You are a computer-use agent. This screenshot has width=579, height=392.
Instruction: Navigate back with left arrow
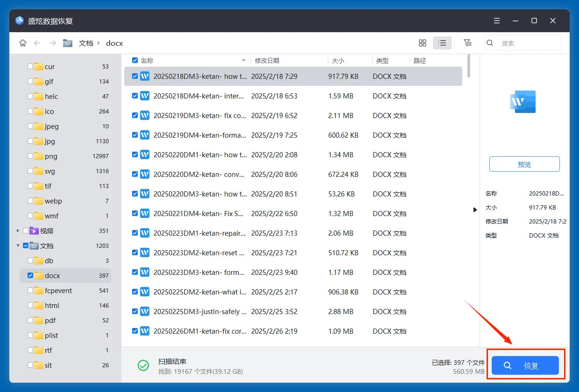[x=37, y=43]
